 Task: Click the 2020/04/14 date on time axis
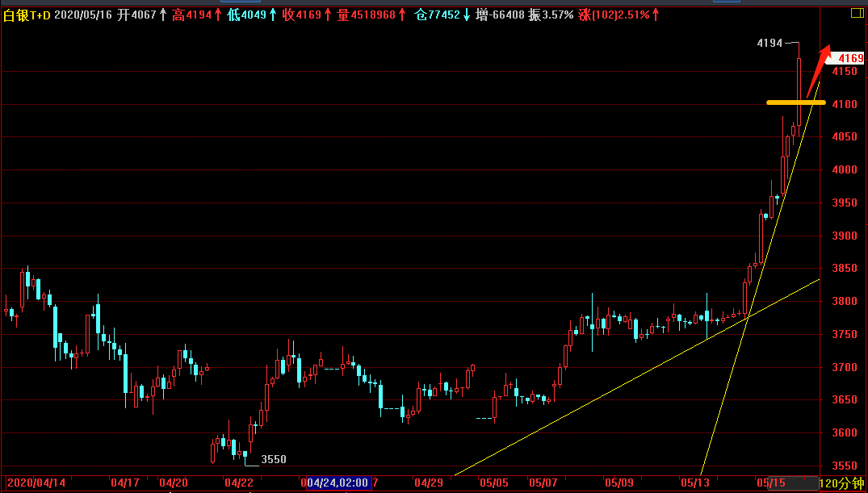36,483
